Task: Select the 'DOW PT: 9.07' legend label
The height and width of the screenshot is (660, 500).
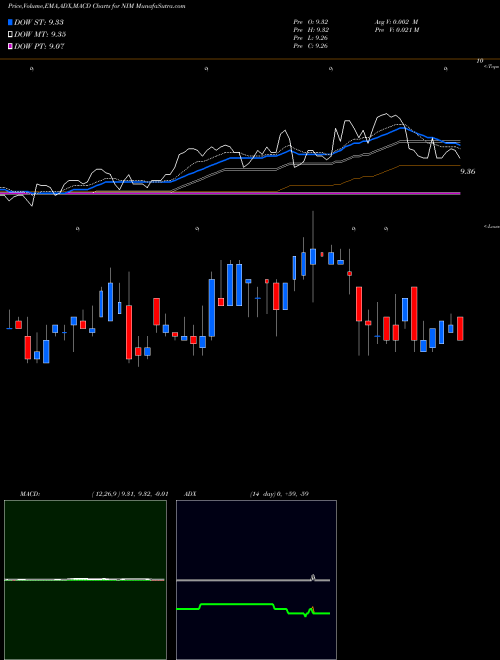Action: (x=39, y=46)
